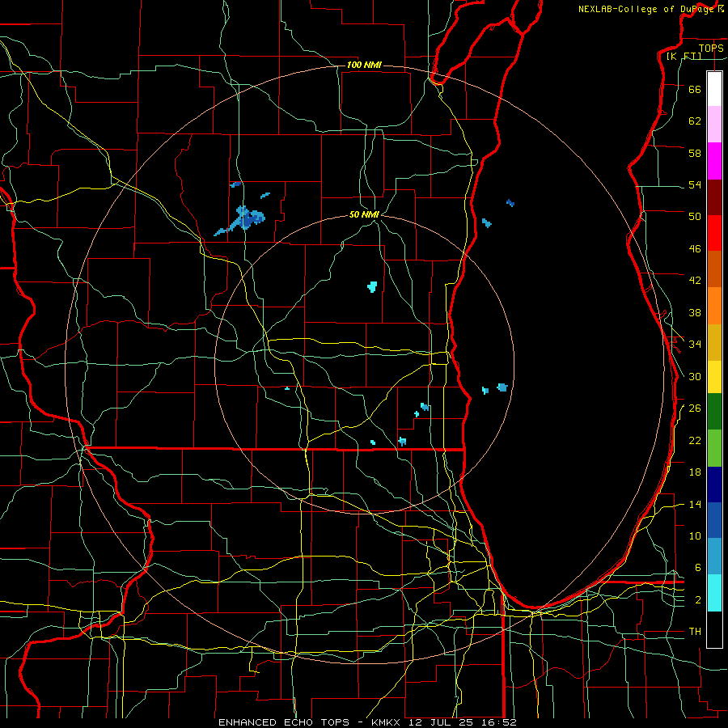
Task: Click the "38" legend value
Action: (695, 313)
